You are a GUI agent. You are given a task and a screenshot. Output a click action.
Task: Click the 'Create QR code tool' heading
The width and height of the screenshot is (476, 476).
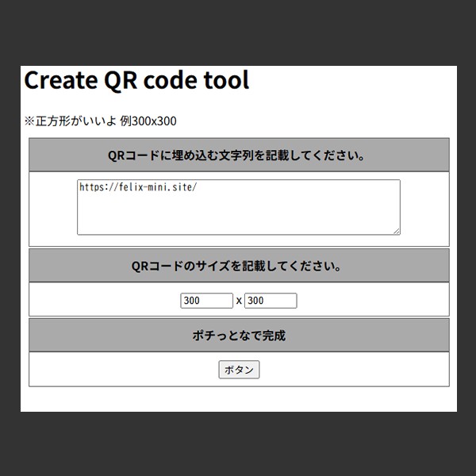[x=136, y=80]
